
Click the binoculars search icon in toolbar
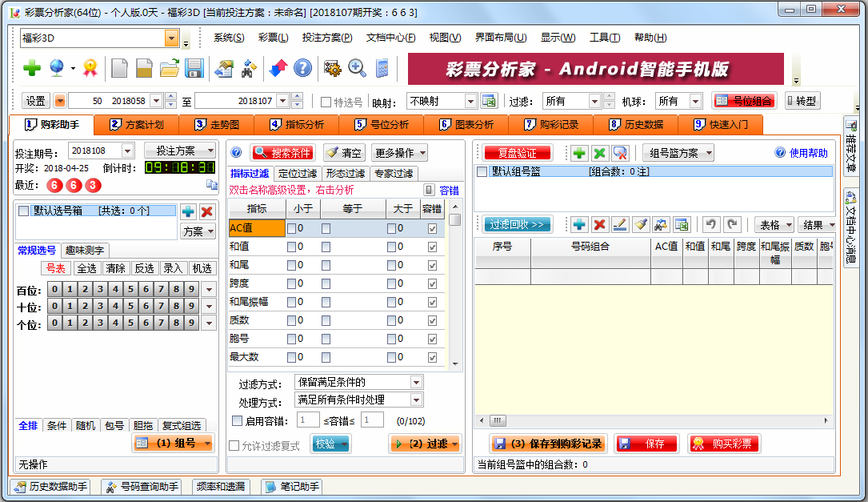248,69
